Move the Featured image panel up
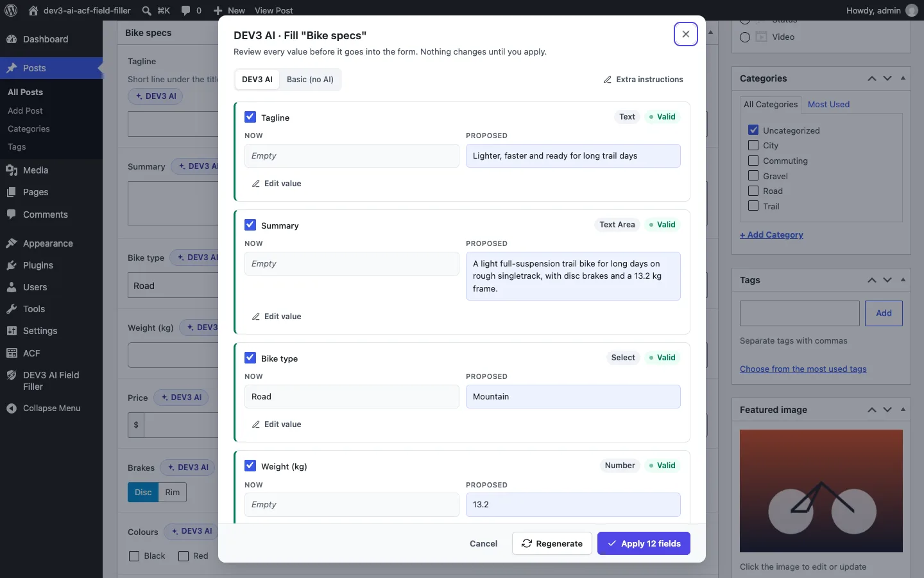This screenshot has height=578, width=924. pos(872,410)
